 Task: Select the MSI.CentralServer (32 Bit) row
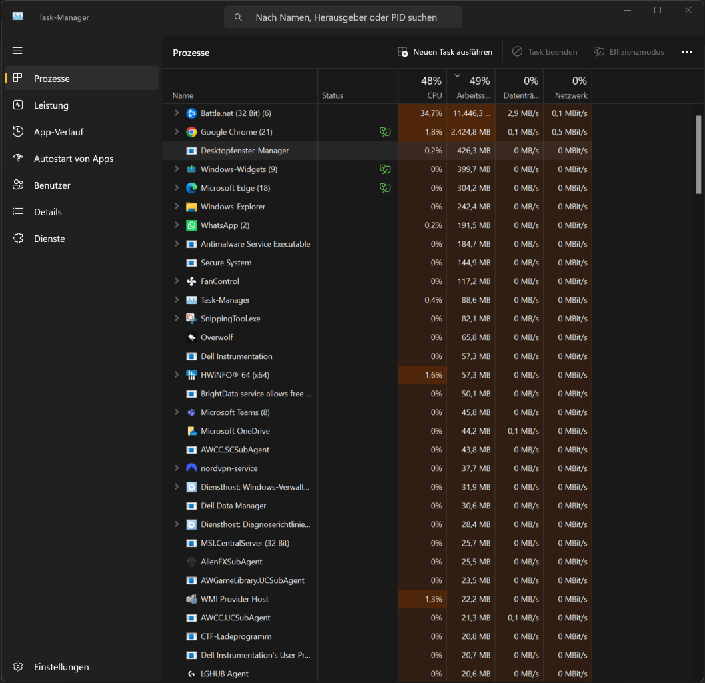point(377,543)
